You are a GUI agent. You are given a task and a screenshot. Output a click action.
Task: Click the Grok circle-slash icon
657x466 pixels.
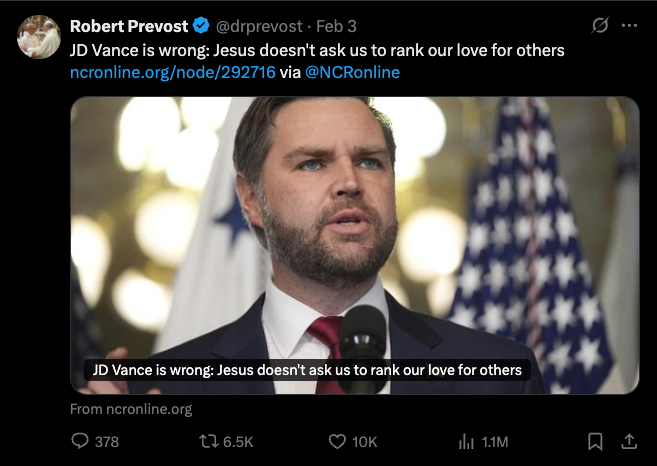click(x=599, y=26)
